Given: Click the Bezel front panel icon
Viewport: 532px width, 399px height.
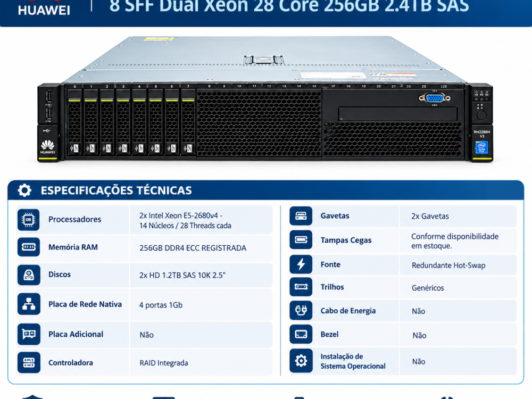Looking at the screenshot, I should [301, 334].
